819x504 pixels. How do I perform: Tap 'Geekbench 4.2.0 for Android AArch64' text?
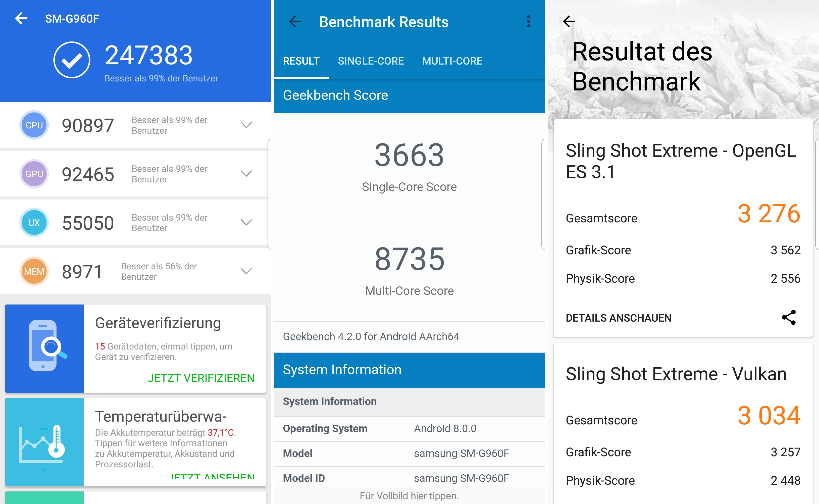[371, 337]
